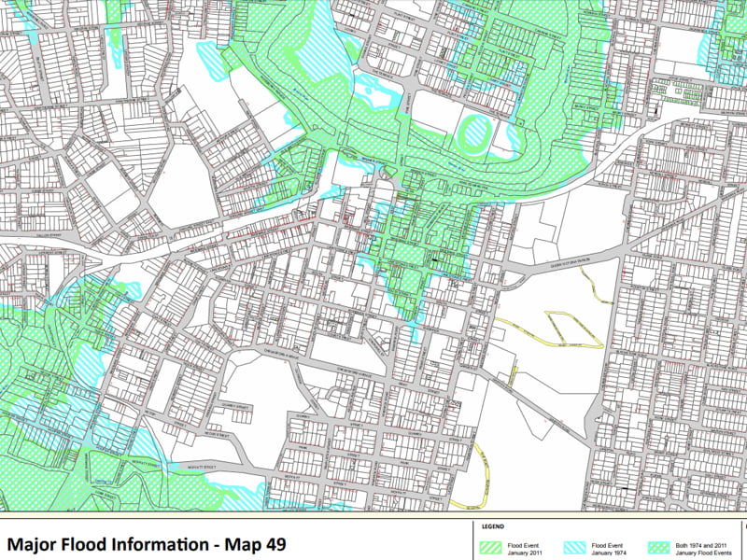Click the 'Major Flood Information - Map 49' title
The height and width of the screenshot is (560, 747).
(x=147, y=543)
